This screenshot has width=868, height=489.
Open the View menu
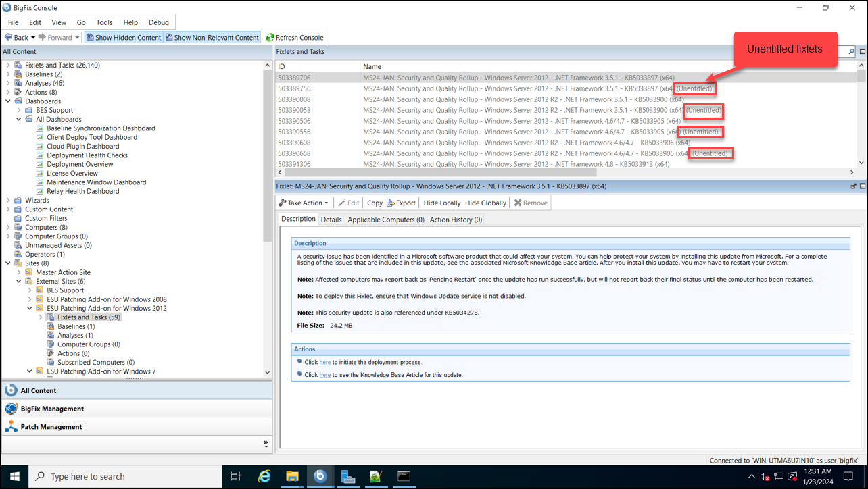(x=59, y=22)
